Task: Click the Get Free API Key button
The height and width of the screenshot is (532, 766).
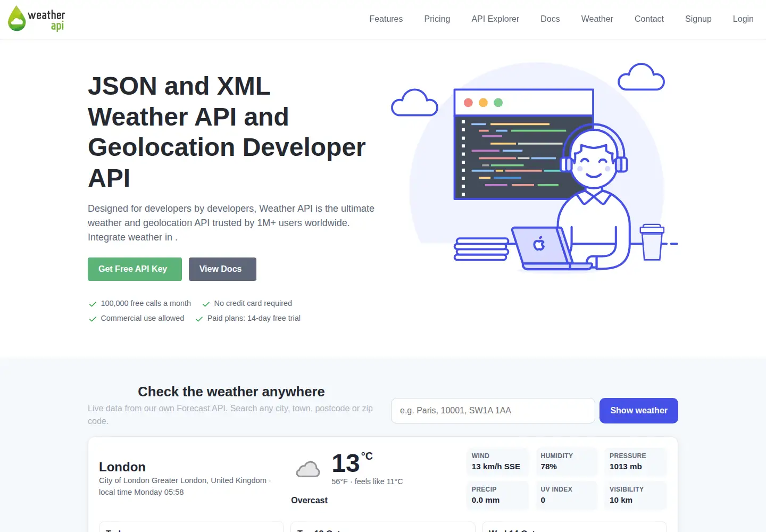Action: (x=135, y=269)
